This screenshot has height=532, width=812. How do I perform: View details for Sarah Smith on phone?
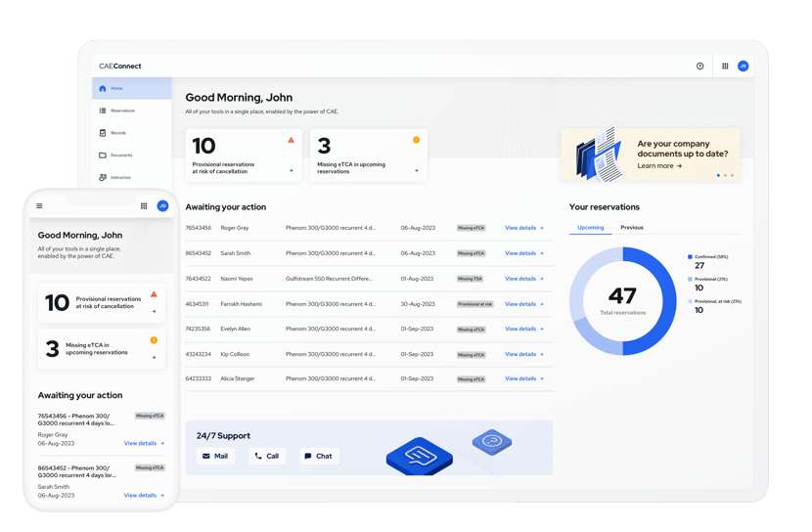144,495
